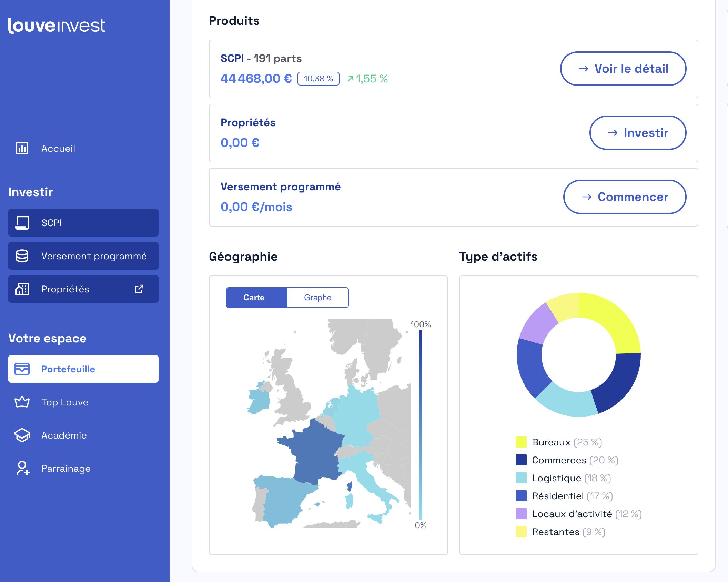
Task: Click the arrow in Voir le détail
Action: click(584, 69)
